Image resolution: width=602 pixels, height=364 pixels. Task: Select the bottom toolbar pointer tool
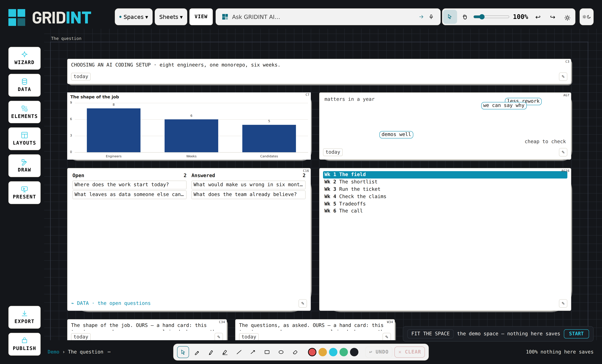click(183, 352)
